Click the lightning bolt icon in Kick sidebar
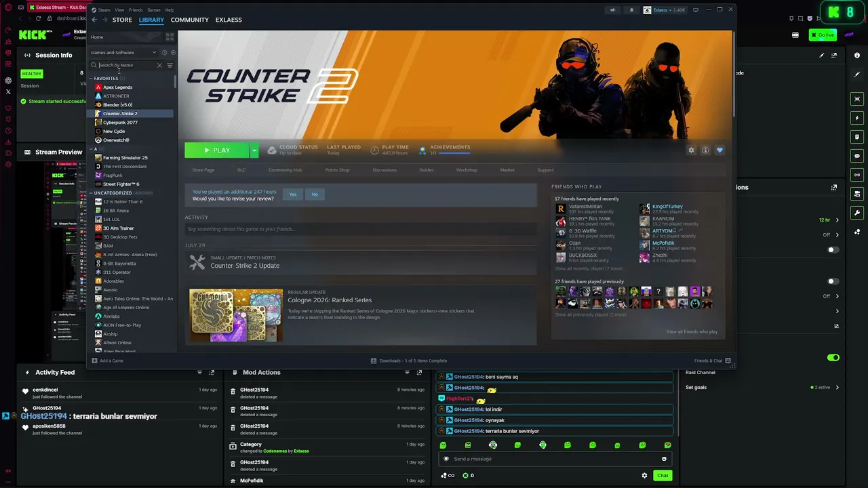Image resolution: width=868 pixels, height=488 pixels. 857,118
